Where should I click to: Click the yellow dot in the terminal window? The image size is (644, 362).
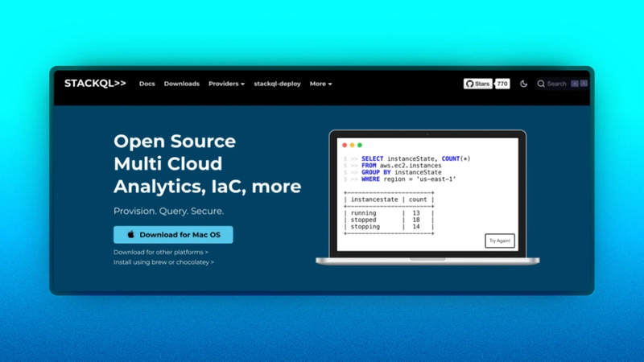(x=352, y=145)
